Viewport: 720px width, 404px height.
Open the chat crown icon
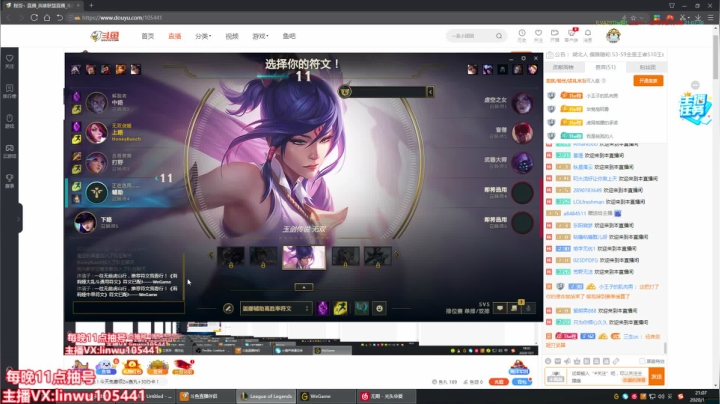click(577, 361)
